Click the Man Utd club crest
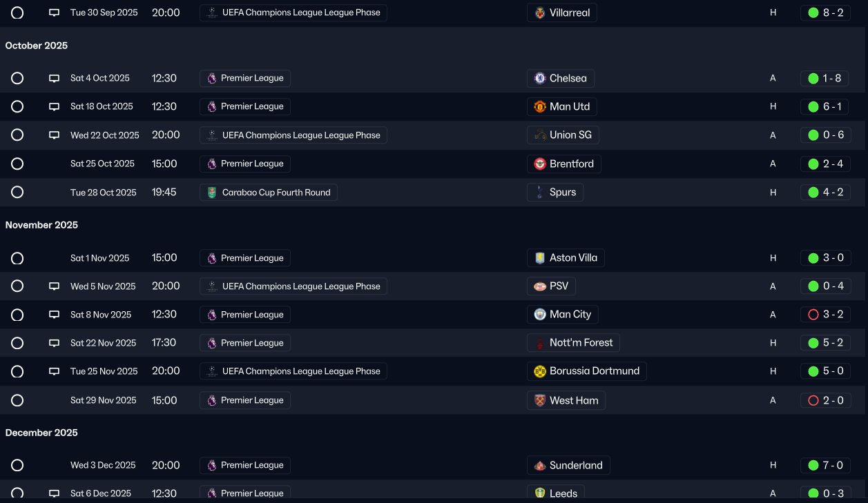The width and height of the screenshot is (868, 503). (x=540, y=107)
